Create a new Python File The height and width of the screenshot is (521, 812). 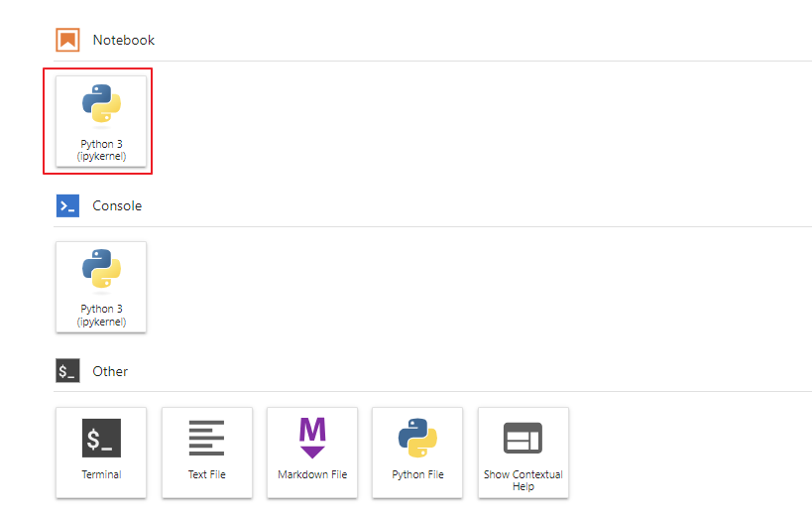(417, 453)
